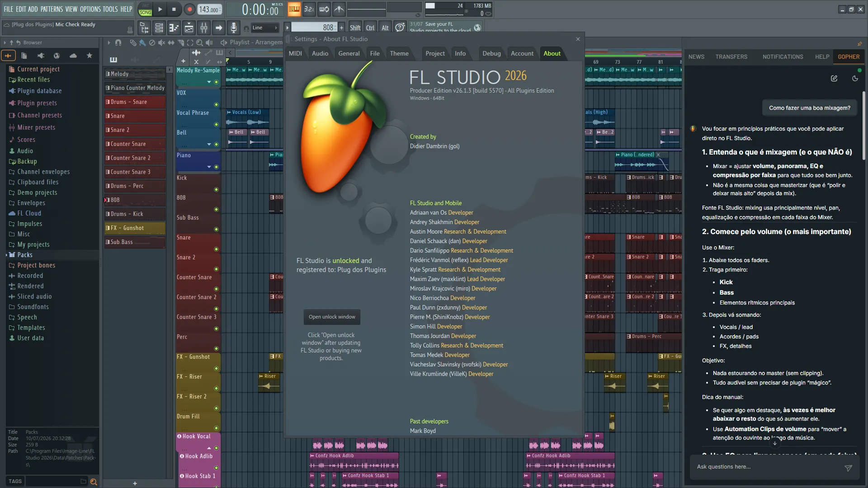The width and height of the screenshot is (868, 488).
Task: Click the Playback speaker tool in Playlist
Action: [x=209, y=42]
